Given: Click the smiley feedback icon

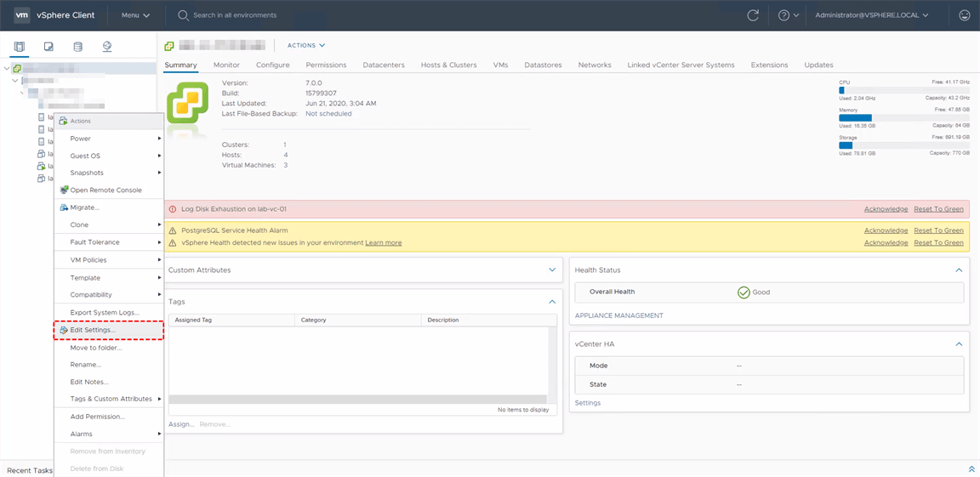Looking at the screenshot, I should tap(964, 15).
